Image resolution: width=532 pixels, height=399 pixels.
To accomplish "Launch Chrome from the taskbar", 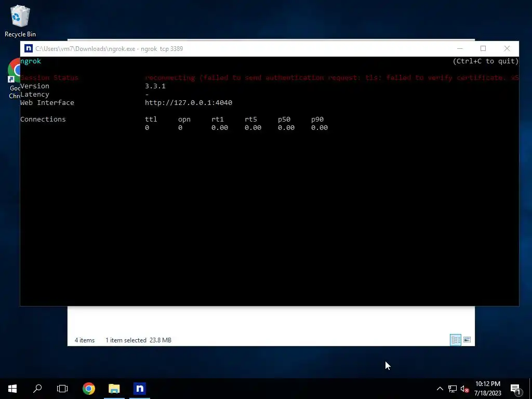I will (89, 389).
